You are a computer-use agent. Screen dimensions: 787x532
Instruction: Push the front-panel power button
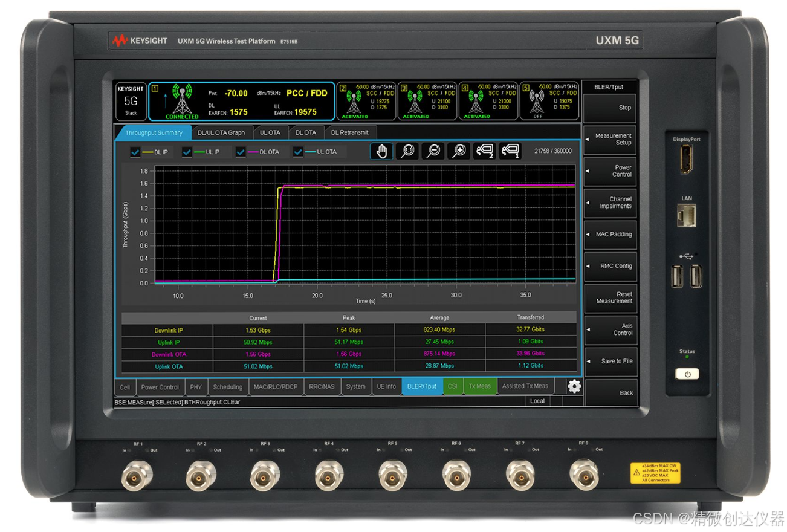(x=687, y=374)
